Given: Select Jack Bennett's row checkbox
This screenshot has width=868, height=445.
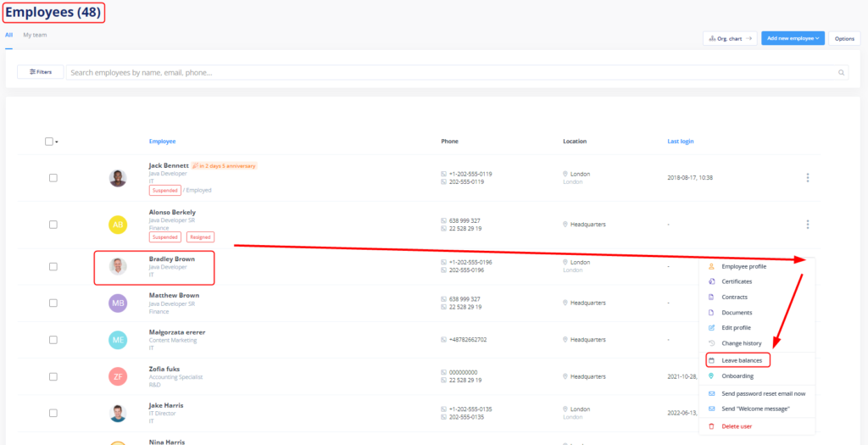Looking at the screenshot, I should coord(53,178).
